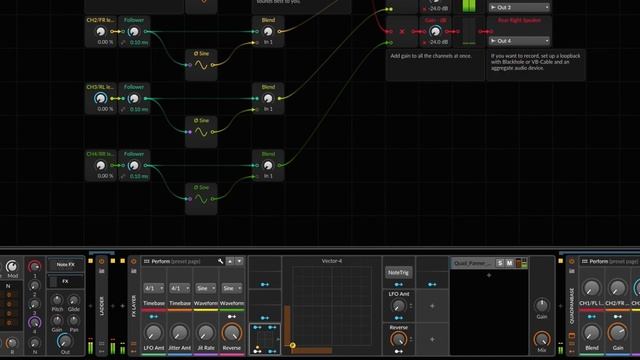
Task: Select the first Sine oscillator node waveform
Action: (201, 65)
